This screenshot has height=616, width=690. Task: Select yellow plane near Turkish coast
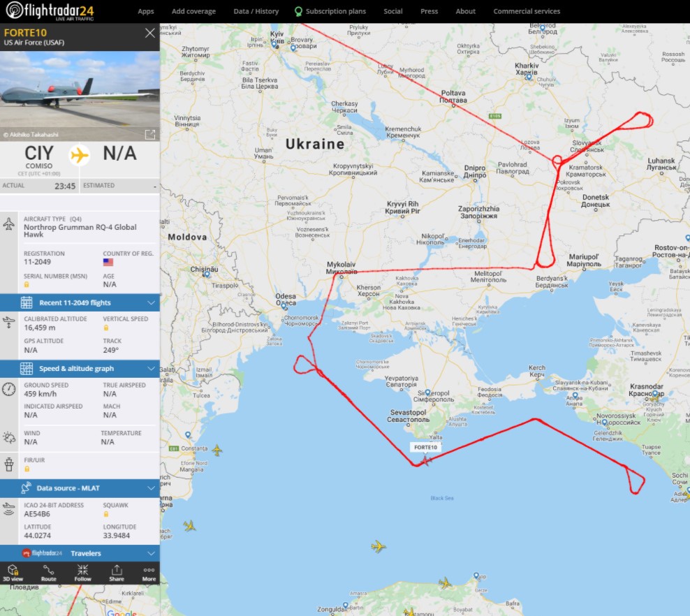click(445, 583)
